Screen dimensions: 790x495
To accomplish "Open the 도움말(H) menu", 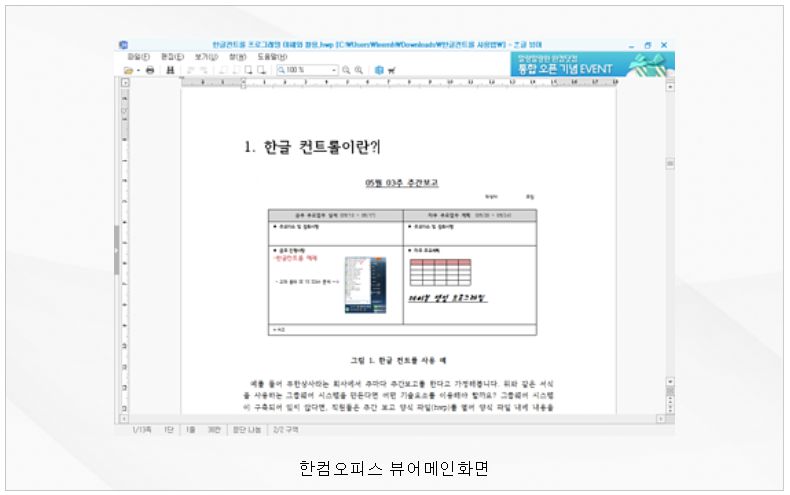I will click(x=272, y=57).
